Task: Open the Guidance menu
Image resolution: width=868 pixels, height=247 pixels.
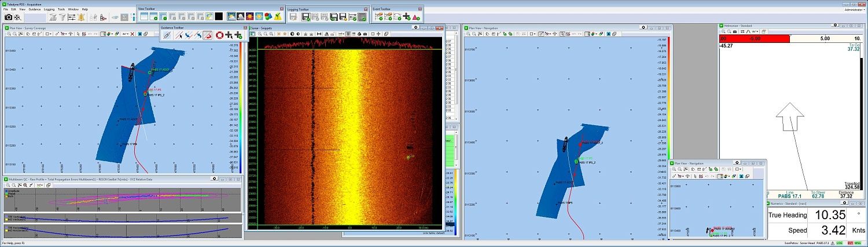Action: click(35, 9)
